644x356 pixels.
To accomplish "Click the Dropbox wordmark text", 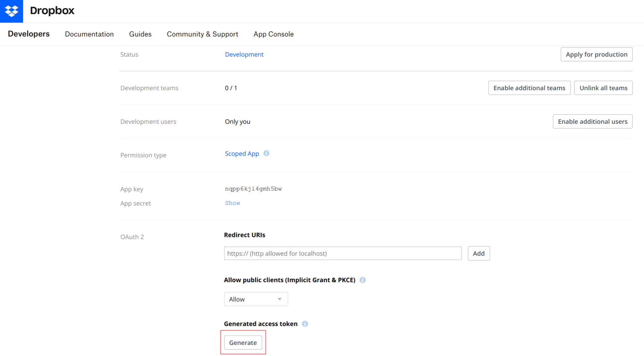I will (x=52, y=11).
